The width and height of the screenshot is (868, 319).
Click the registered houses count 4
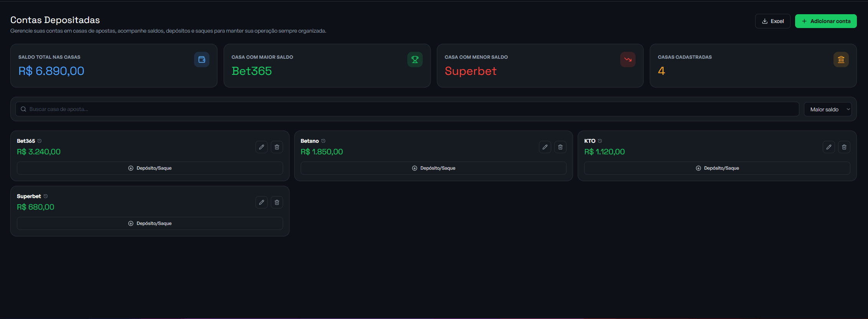coord(661,71)
